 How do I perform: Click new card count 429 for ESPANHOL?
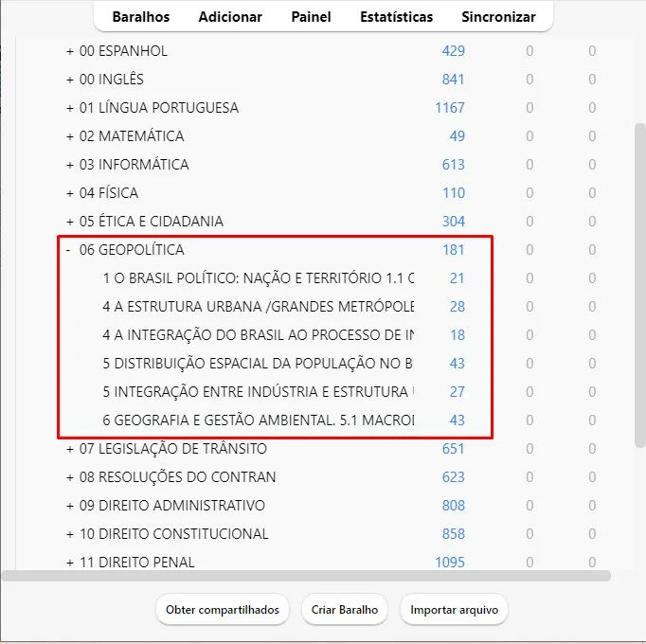(453, 51)
